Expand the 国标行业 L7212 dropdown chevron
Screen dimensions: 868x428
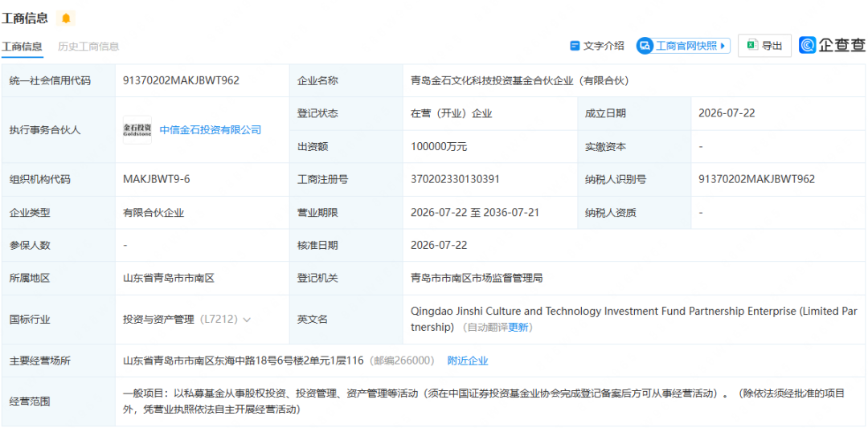[x=247, y=320]
